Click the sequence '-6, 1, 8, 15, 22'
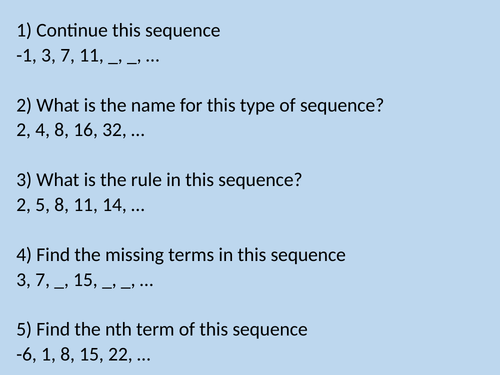 [73, 354]
